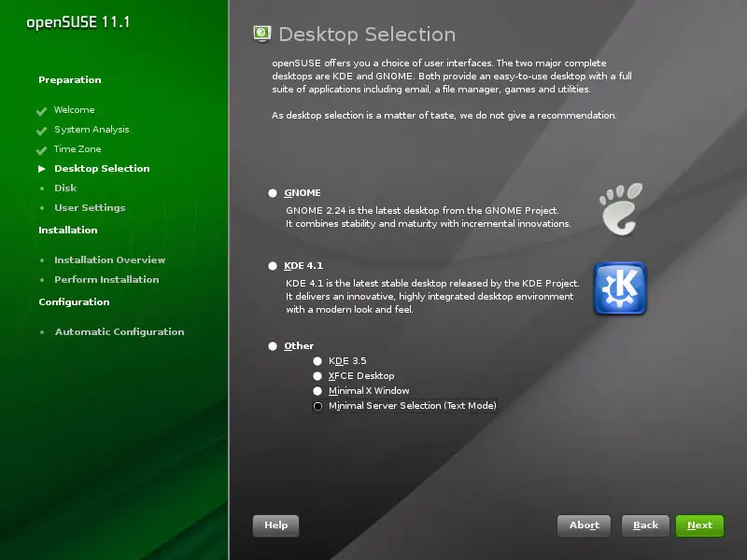Select the KDE 4.1 radio button

(273, 266)
